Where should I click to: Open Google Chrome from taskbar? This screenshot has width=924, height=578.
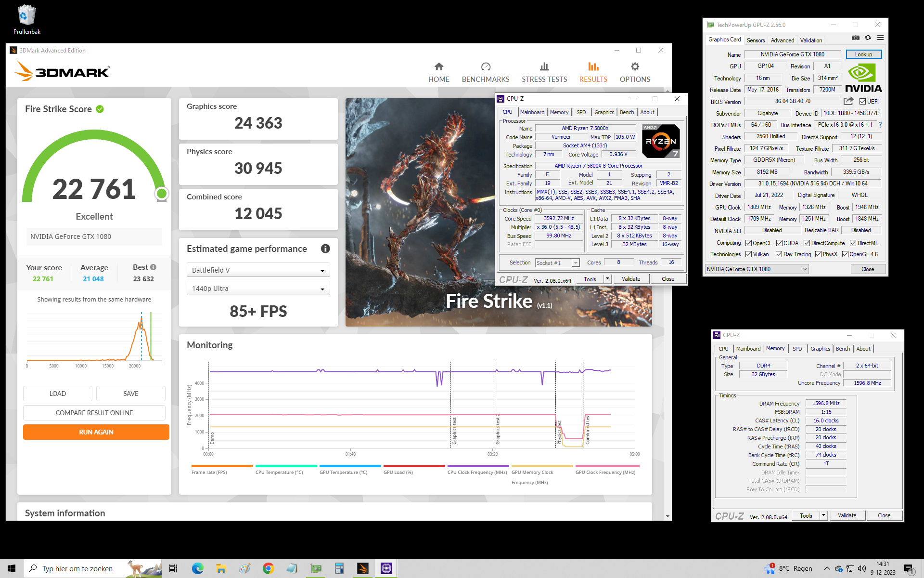click(268, 568)
